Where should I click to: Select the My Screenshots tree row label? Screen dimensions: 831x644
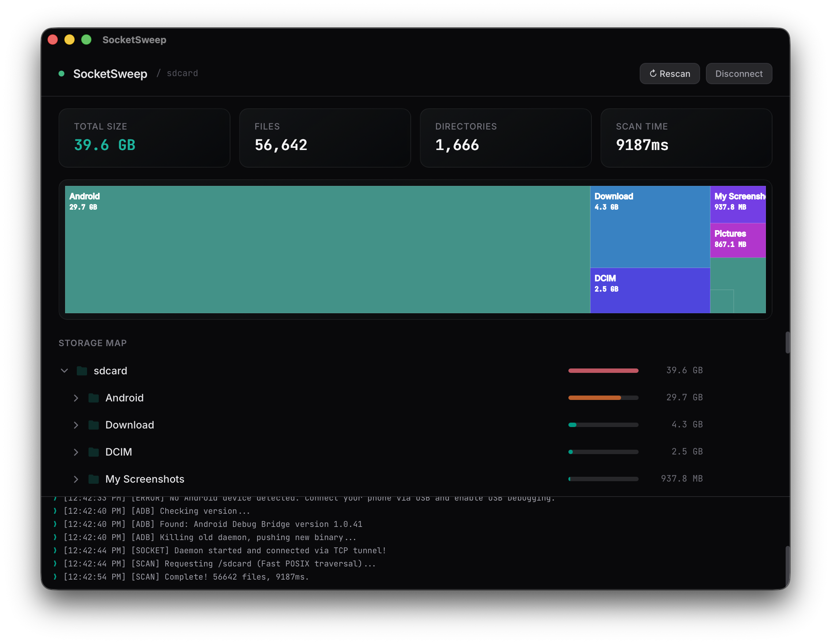tap(144, 479)
